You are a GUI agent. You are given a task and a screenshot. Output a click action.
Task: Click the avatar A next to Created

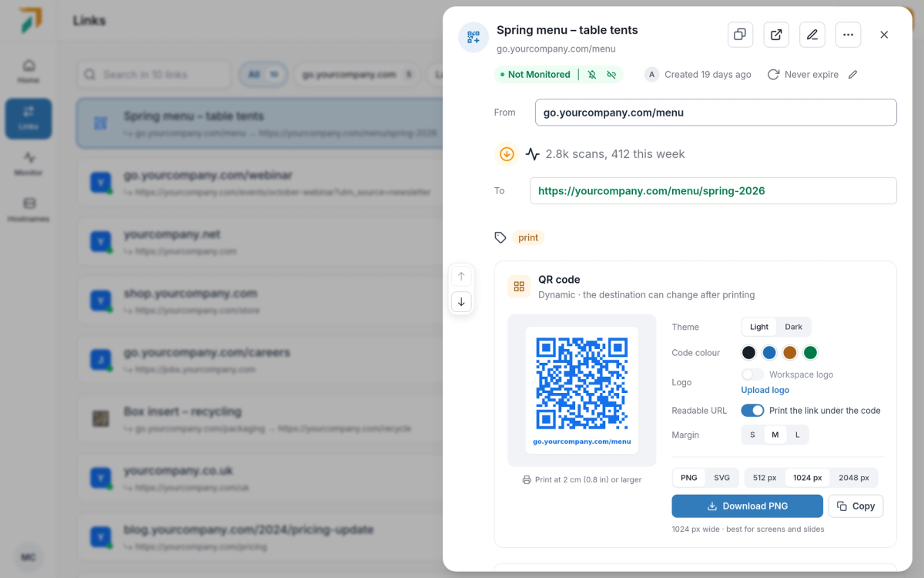[x=652, y=75]
